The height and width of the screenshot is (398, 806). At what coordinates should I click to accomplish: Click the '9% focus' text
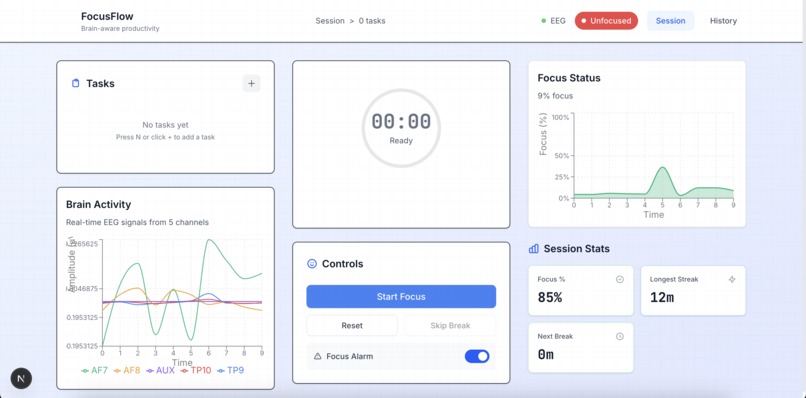[x=555, y=96]
